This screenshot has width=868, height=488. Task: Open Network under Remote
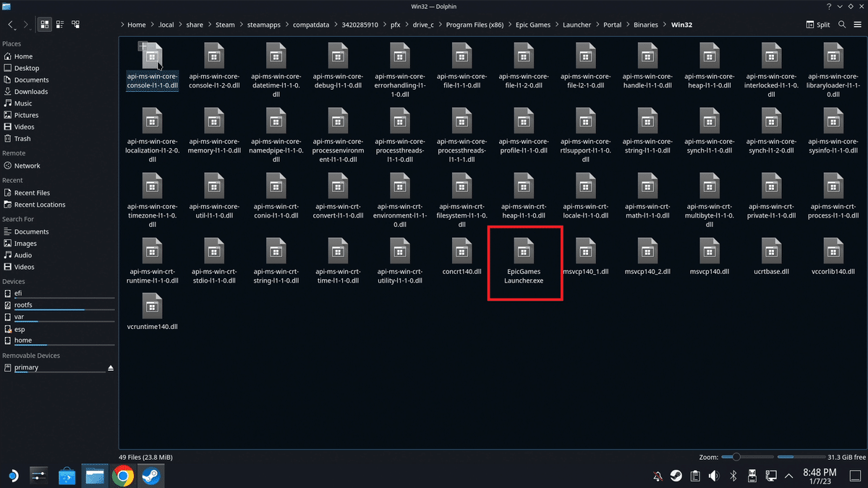pyautogui.click(x=27, y=166)
